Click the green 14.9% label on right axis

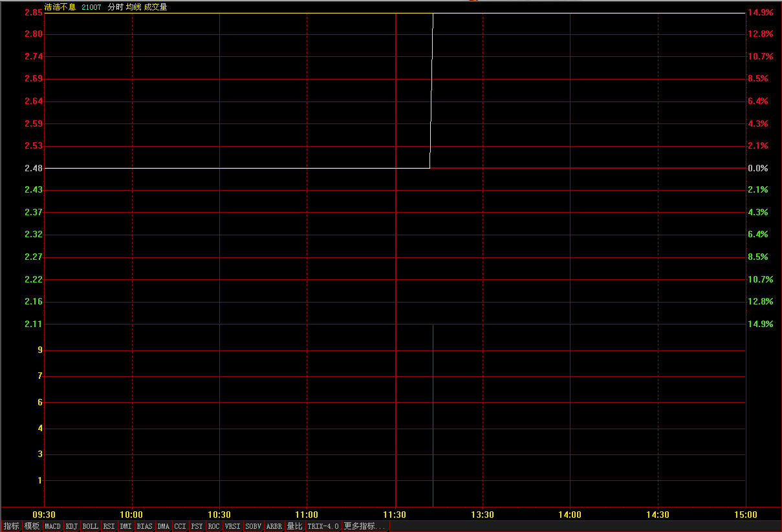[761, 324]
